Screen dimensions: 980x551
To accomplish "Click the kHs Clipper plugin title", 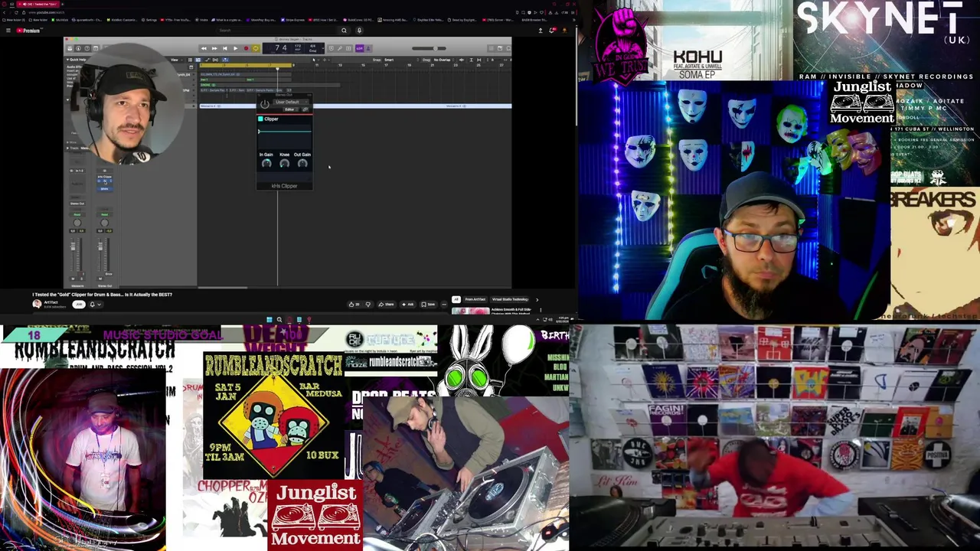I will click(284, 186).
